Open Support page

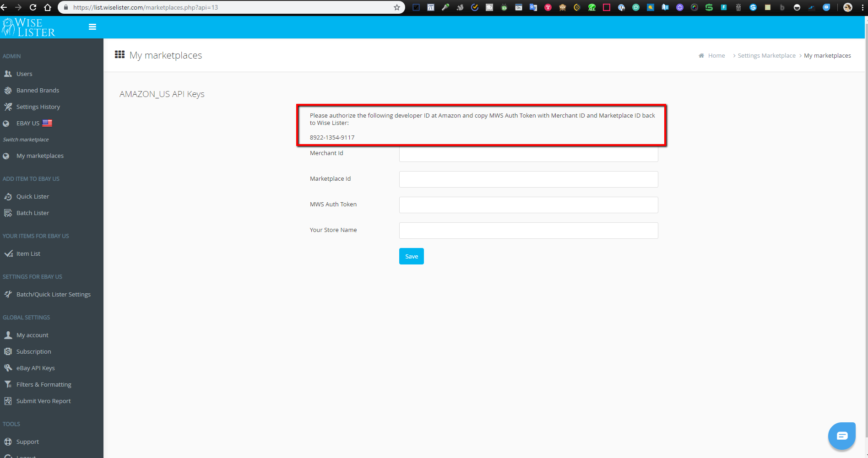click(x=27, y=442)
